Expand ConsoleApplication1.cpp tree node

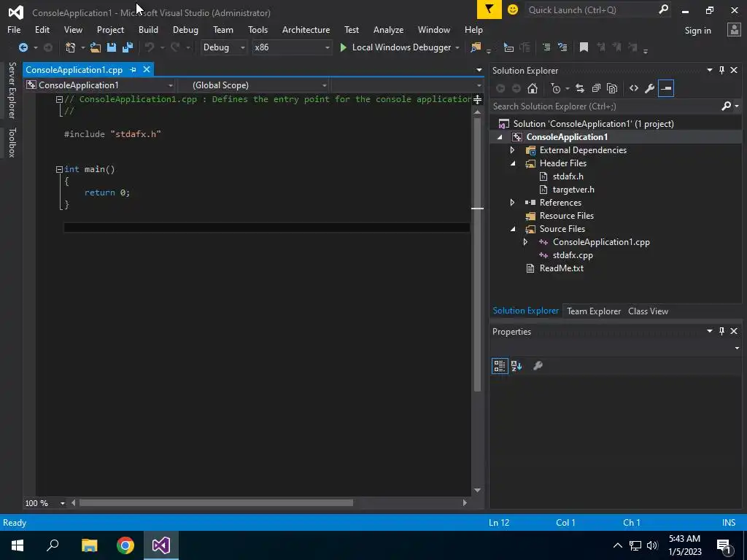[x=525, y=242]
